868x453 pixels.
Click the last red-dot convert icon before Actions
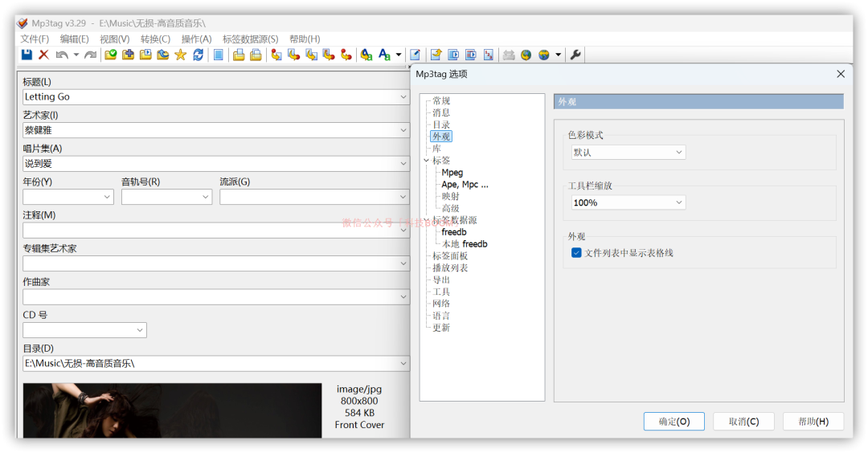click(346, 54)
